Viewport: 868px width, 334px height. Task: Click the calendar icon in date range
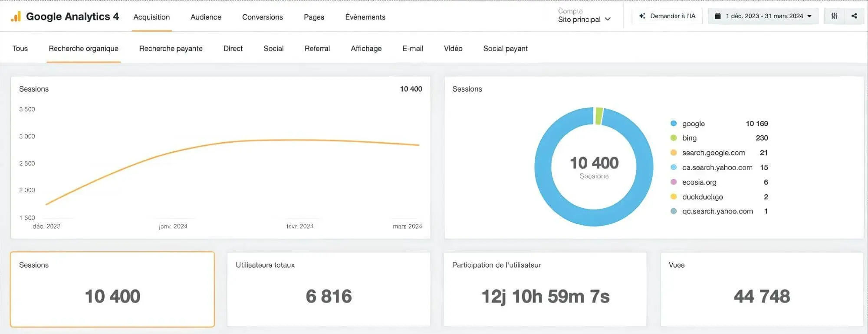coord(718,16)
